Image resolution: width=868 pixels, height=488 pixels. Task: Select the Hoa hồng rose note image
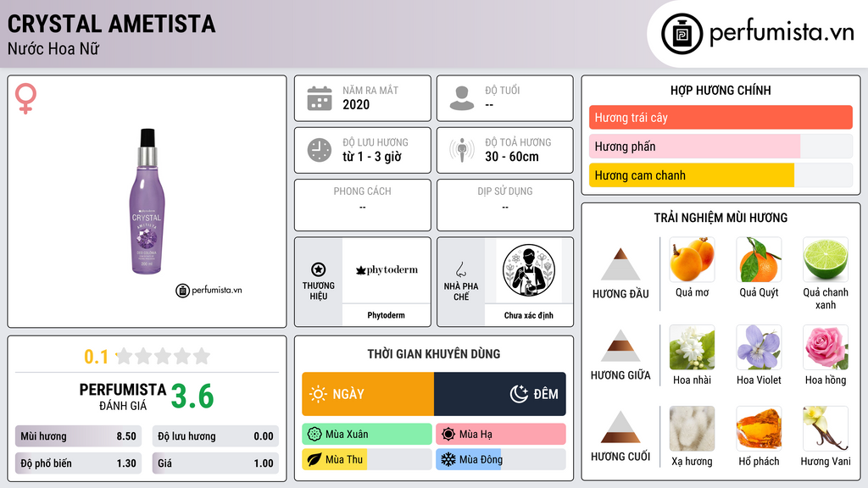[x=826, y=347]
